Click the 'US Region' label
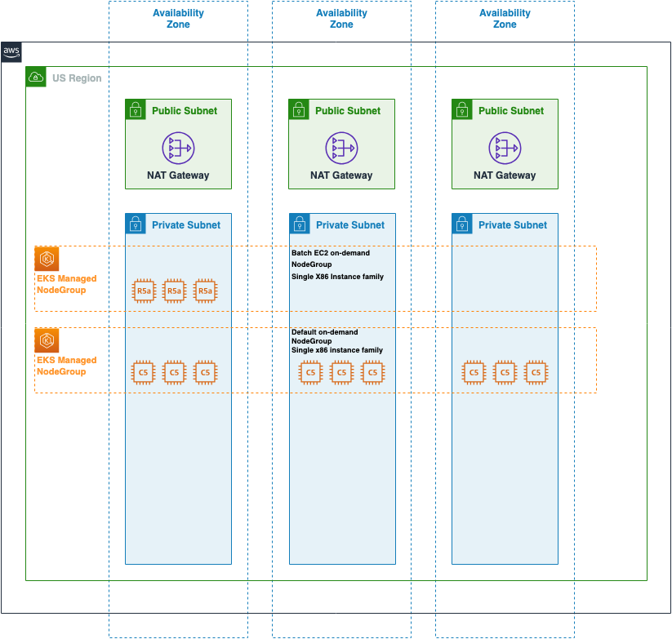This screenshot has width=672, height=639. point(77,78)
